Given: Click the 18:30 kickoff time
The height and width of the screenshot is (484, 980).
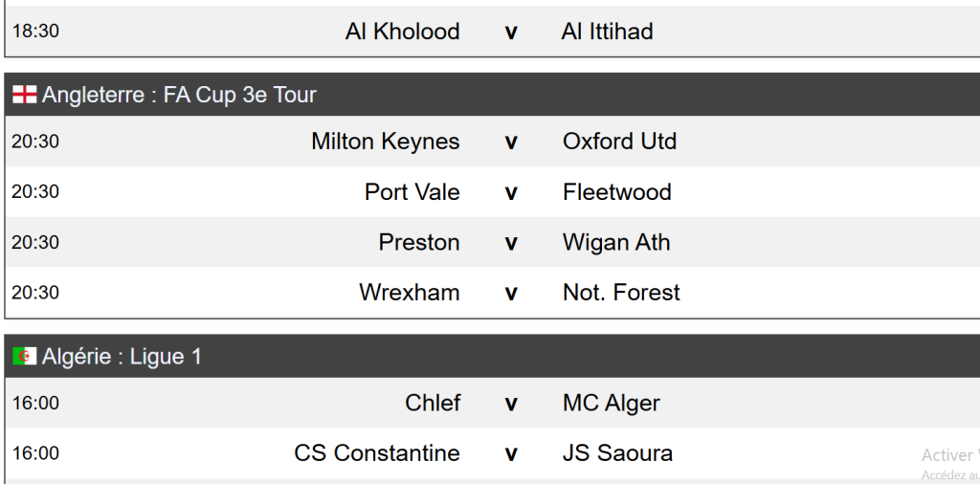Looking at the screenshot, I should pos(35,32).
